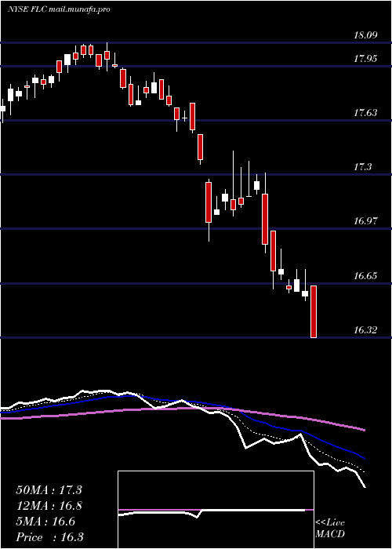Viewport: 392px width, 549px height.
Task: Click the 17.3 price level label
Action: pyautogui.click(x=363, y=167)
